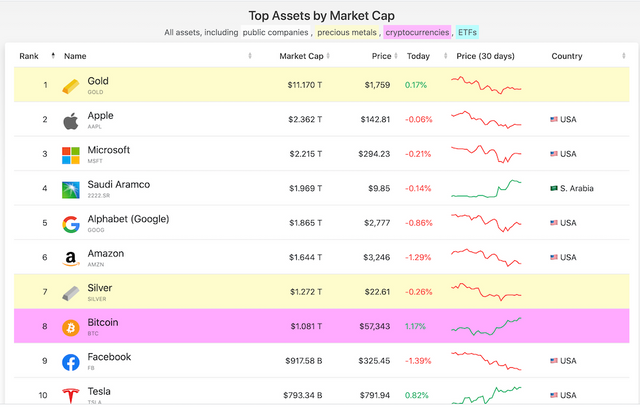Sort by Name using its sort arrows
Viewport: 640px width, 407px height.
click(250, 56)
